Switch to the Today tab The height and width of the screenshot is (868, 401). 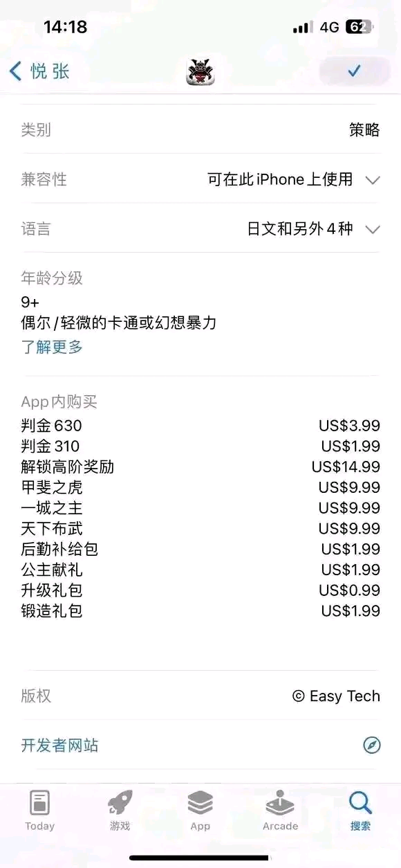coord(40,811)
